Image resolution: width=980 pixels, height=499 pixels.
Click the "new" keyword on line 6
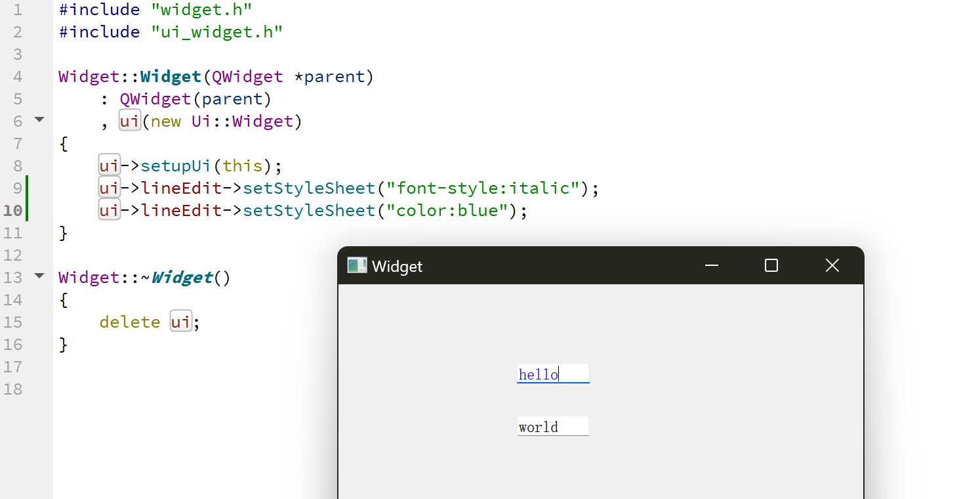pyautogui.click(x=165, y=121)
